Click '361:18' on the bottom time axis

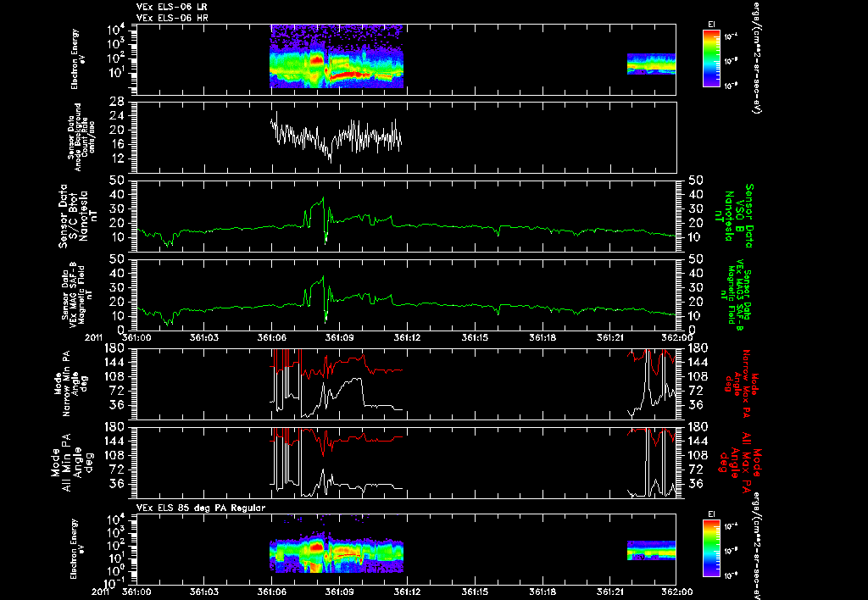point(542,592)
